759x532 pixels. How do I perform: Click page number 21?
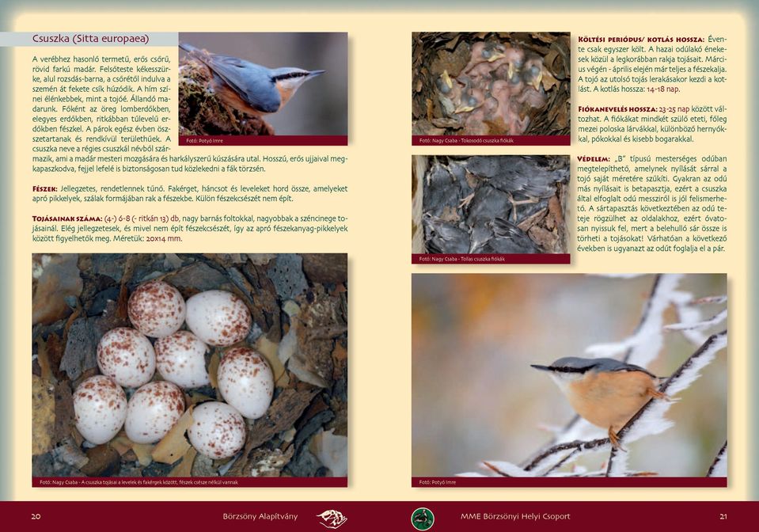(x=723, y=516)
